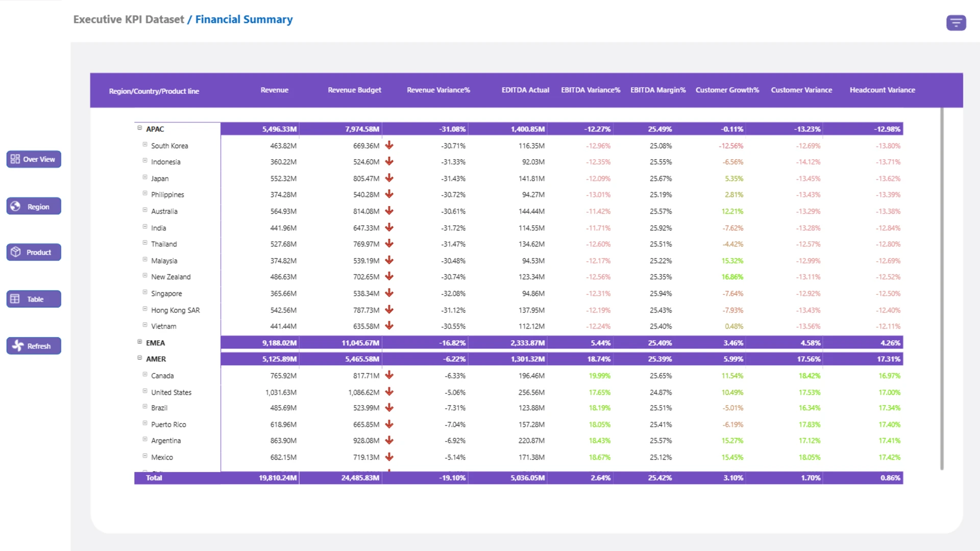Collapse the AMER region row
The image size is (980, 551).
tap(139, 358)
